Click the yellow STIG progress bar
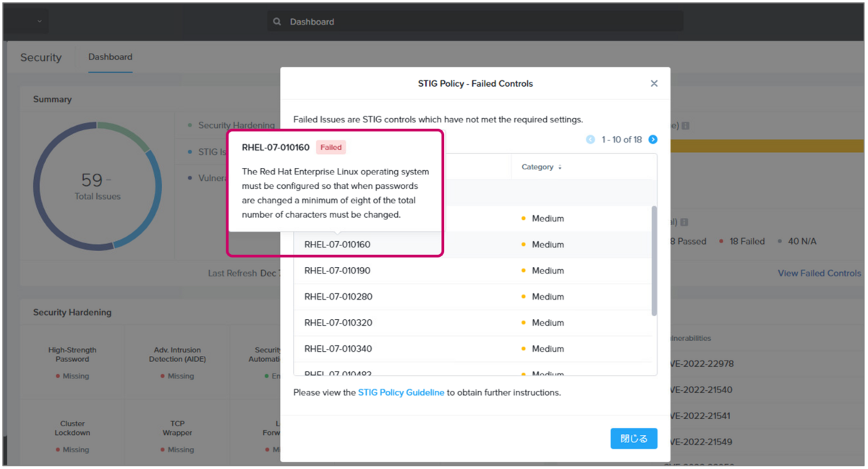 coord(767,146)
